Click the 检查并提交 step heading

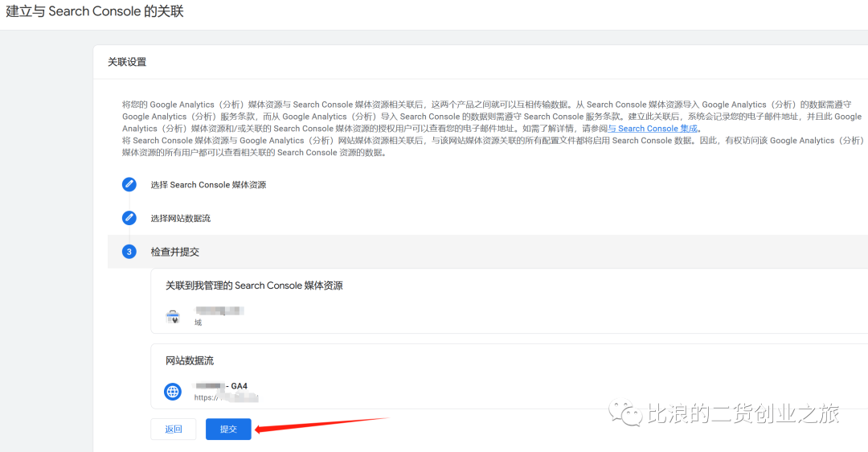click(175, 252)
